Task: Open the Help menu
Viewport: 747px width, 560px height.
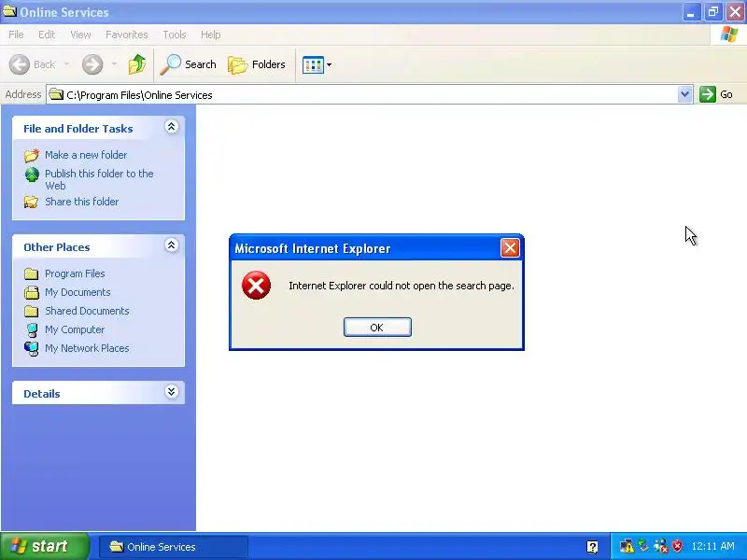Action: (211, 35)
